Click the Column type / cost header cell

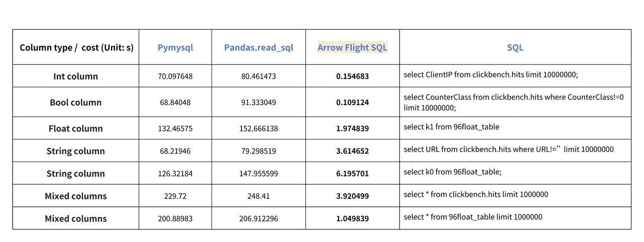(76, 48)
